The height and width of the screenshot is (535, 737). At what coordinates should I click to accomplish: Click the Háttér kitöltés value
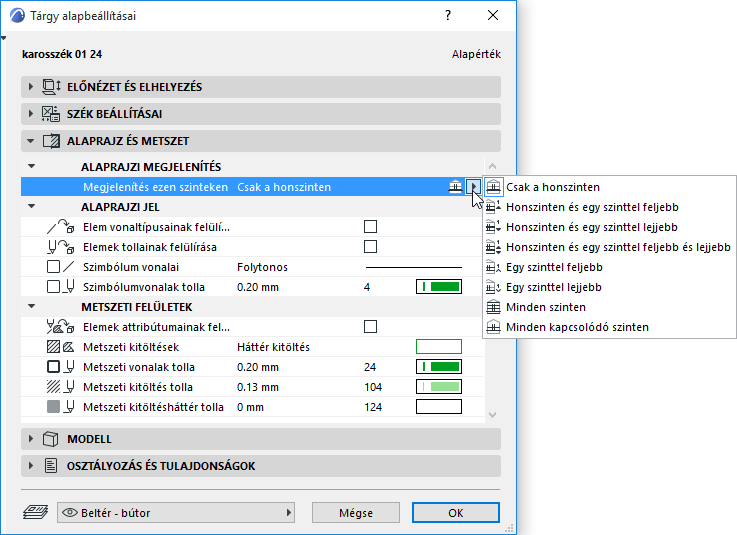[x=273, y=347]
